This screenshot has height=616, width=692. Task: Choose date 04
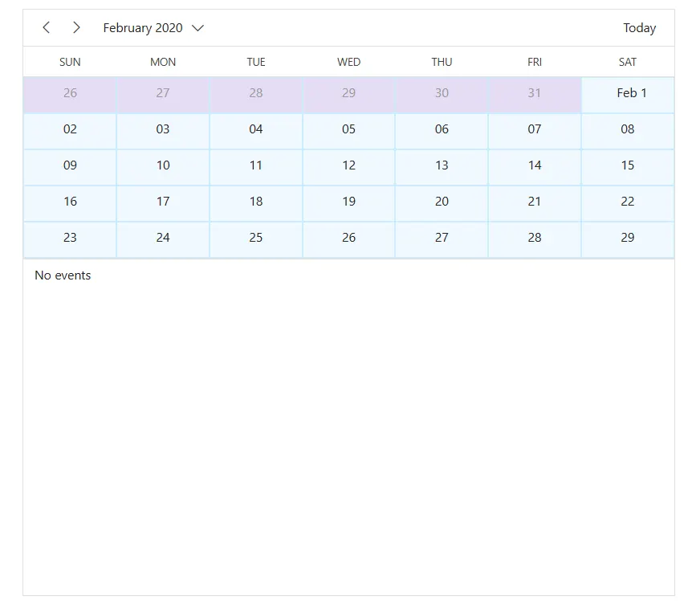click(x=256, y=131)
